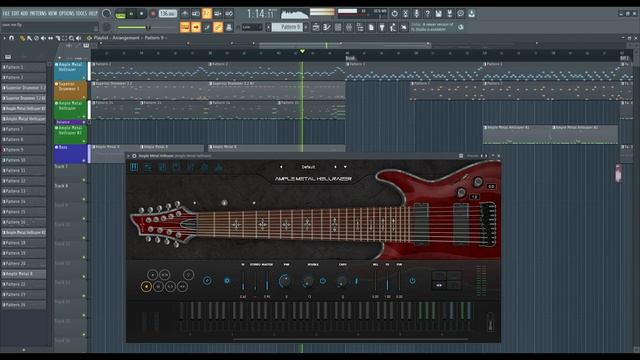This screenshot has width=640, height=360.
Task: Select Pattern 9 in pattern list
Action: 24,150
